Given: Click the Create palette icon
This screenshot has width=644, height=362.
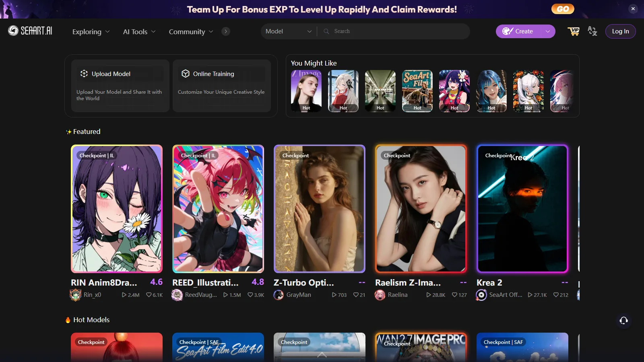Looking at the screenshot, I should [507, 31].
